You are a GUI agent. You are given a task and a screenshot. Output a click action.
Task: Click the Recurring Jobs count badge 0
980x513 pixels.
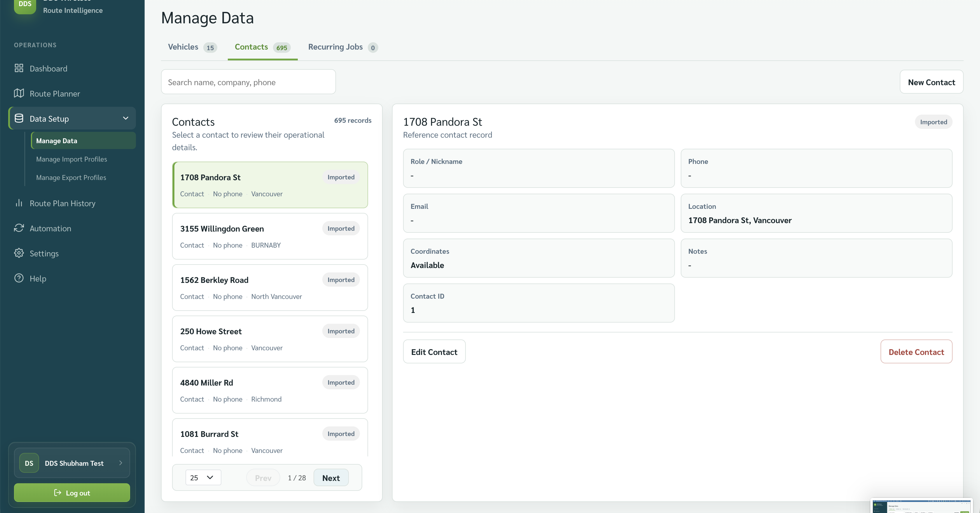coord(373,48)
